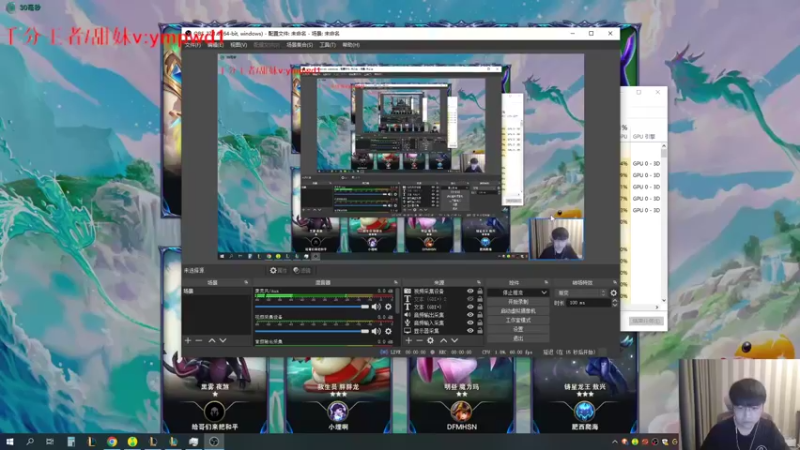Open the Windows Start menu
This screenshot has width=800, height=450.
click(10, 441)
